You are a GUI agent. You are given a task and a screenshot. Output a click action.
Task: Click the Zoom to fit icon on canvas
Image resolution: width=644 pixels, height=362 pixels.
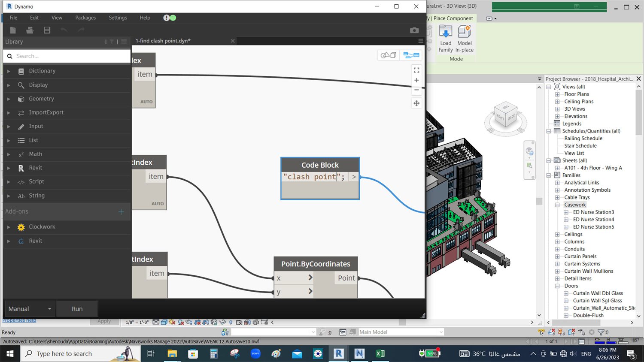[416, 70]
